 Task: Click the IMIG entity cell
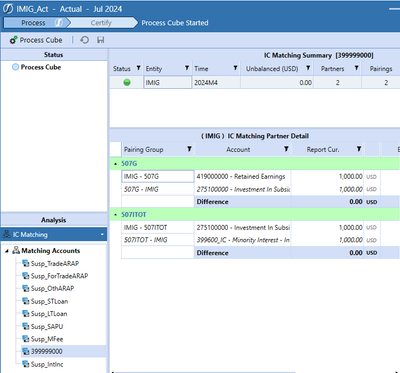pyautogui.click(x=167, y=82)
